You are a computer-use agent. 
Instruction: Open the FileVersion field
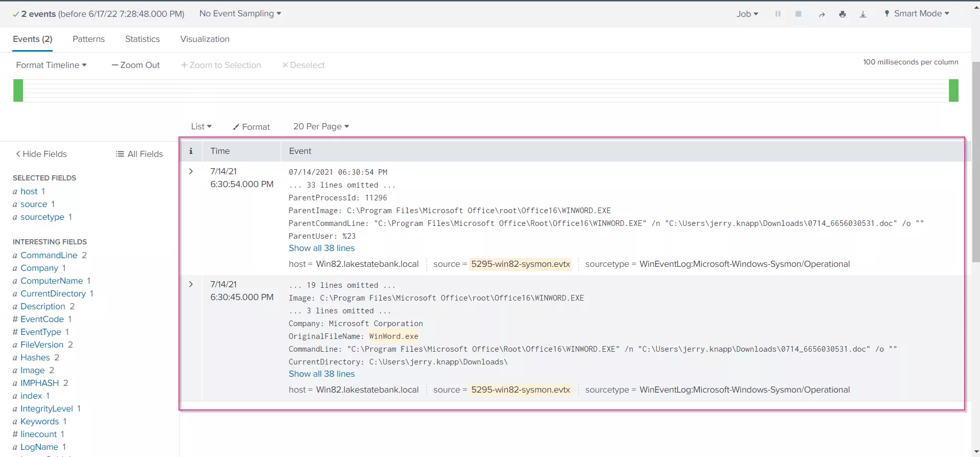pos(42,345)
